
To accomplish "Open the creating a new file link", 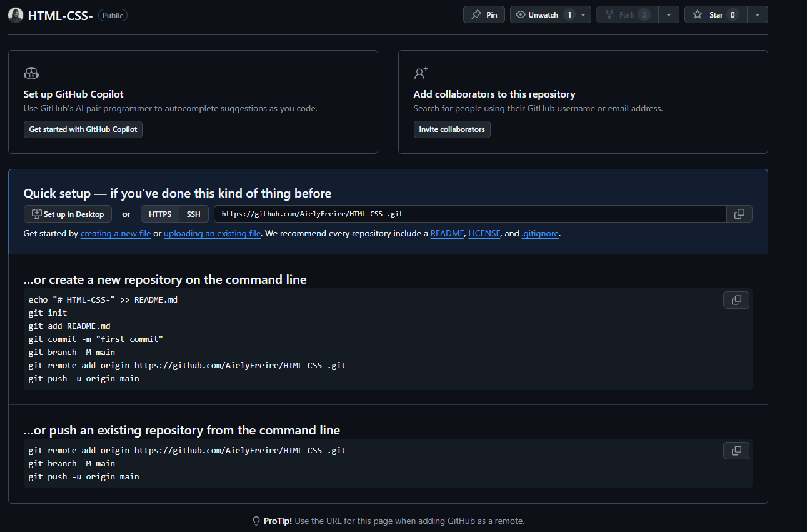I will click(116, 233).
